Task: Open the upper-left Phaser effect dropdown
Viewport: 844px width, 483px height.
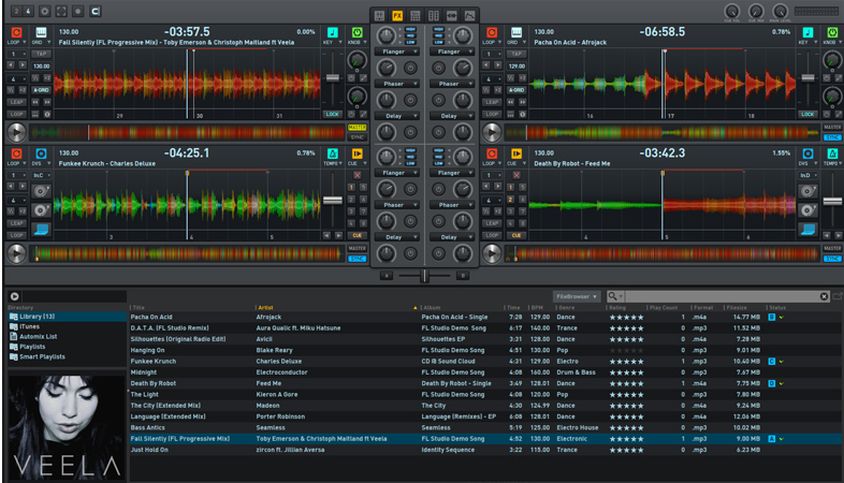Action: pyautogui.click(x=397, y=84)
